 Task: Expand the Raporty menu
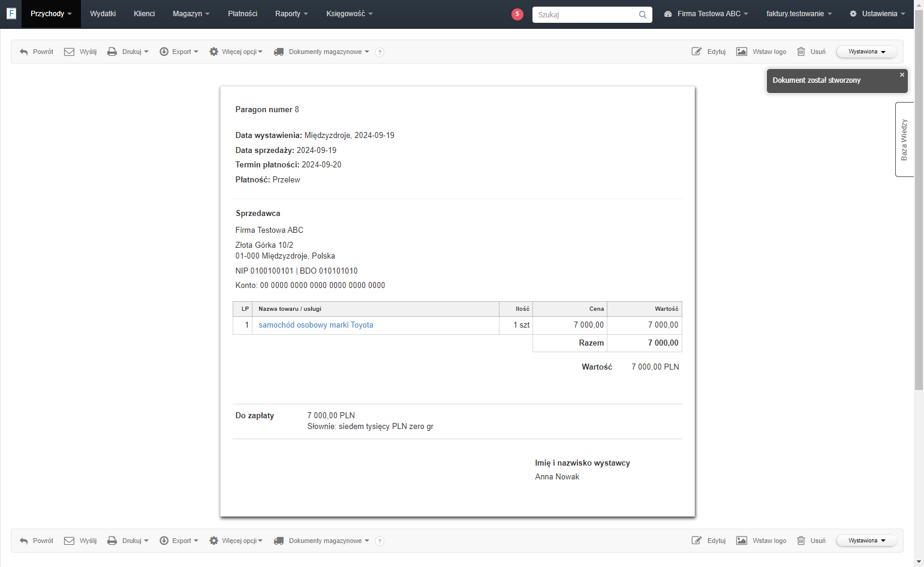tap(291, 14)
